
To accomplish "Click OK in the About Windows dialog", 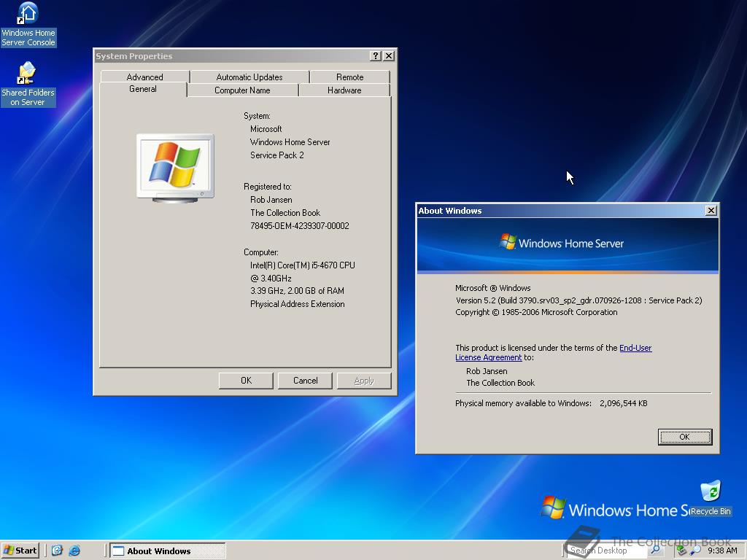I will point(684,437).
